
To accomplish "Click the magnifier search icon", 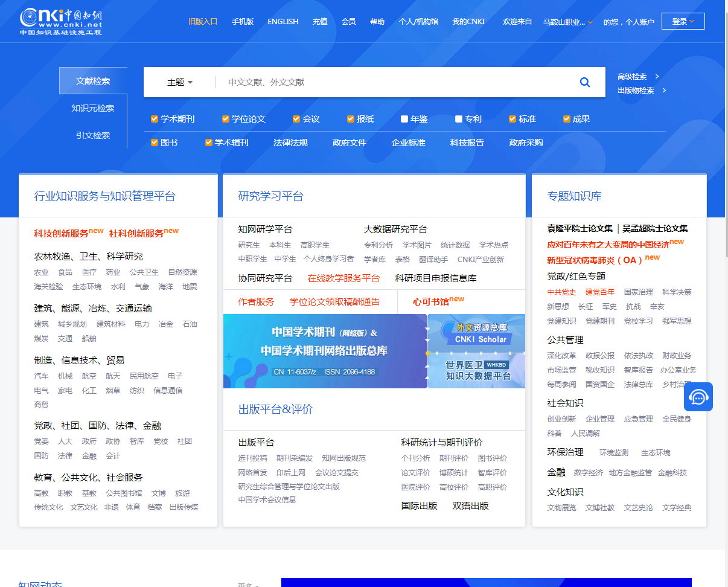I will [584, 82].
